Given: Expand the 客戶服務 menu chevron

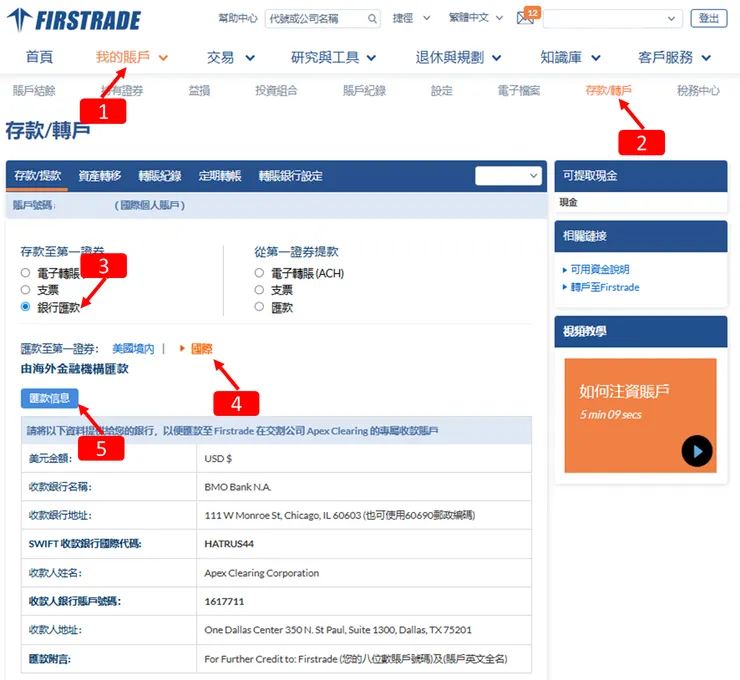Looking at the screenshot, I should [x=706, y=58].
